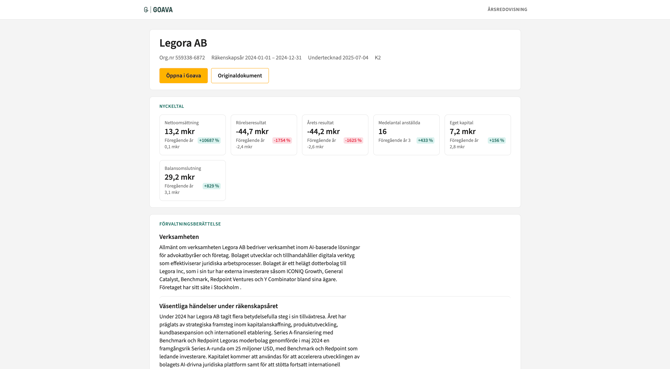The image size is (670, 369).
Task: Click the FÖRVALTNINGSBERÄTTELSE section heading
Action: click(x=190, y=224)
